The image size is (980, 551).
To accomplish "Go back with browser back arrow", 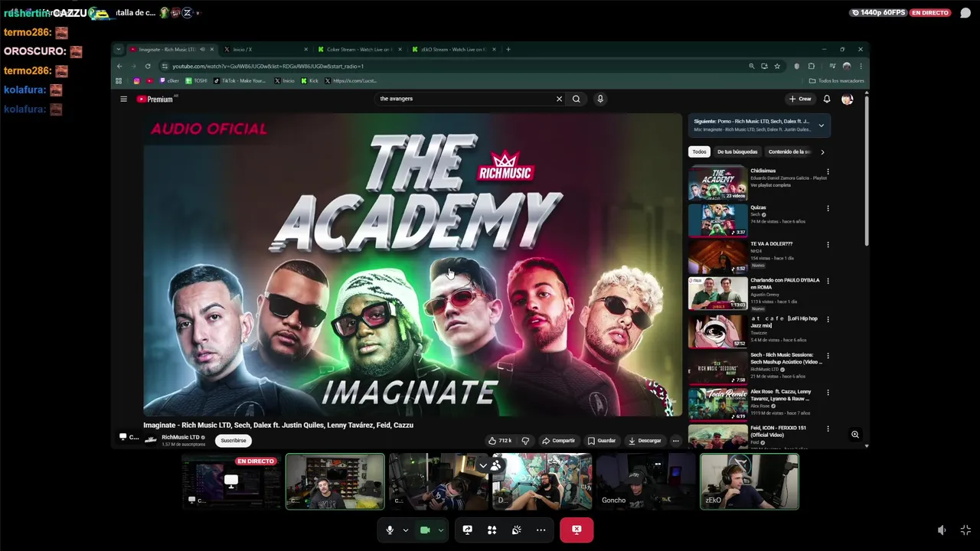I will tap(119, 66).
